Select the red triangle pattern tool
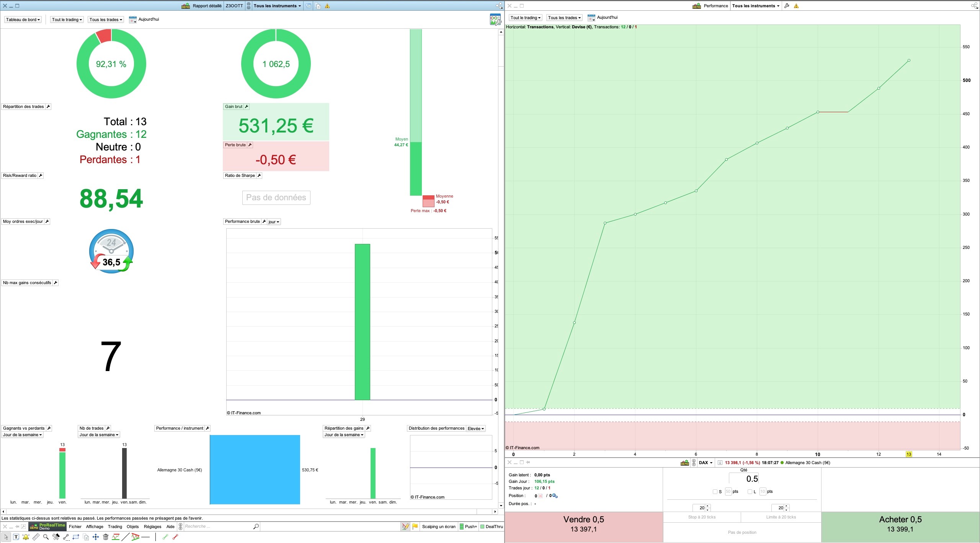 [135, 537]
